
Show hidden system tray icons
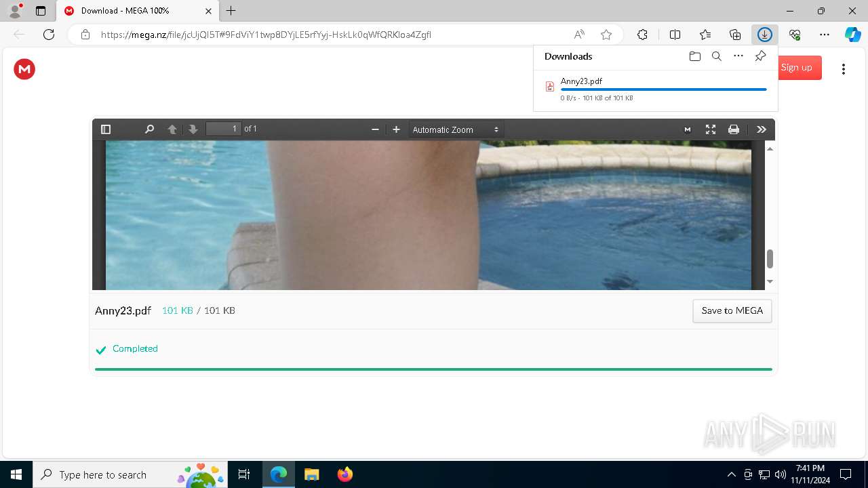pos(732,474)
